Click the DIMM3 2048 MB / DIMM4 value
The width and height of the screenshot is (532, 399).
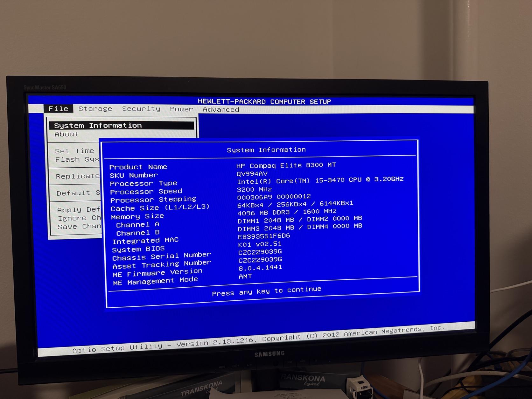300,227
